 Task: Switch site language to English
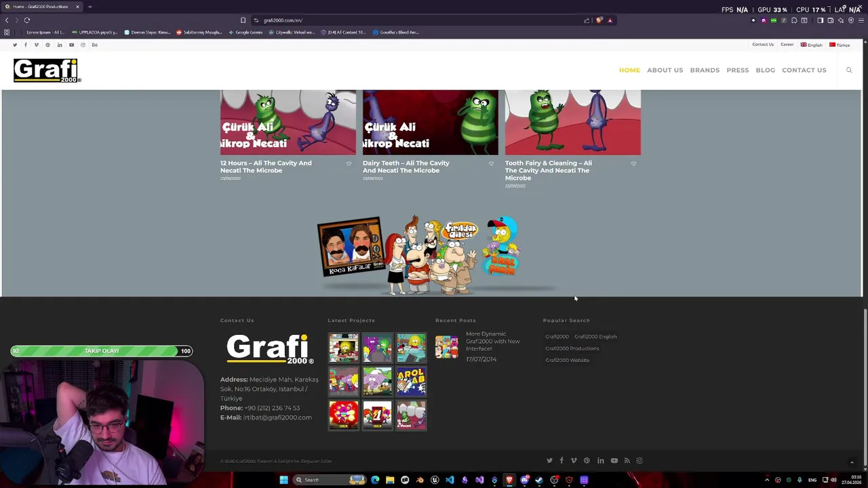[x=811, y=45]
